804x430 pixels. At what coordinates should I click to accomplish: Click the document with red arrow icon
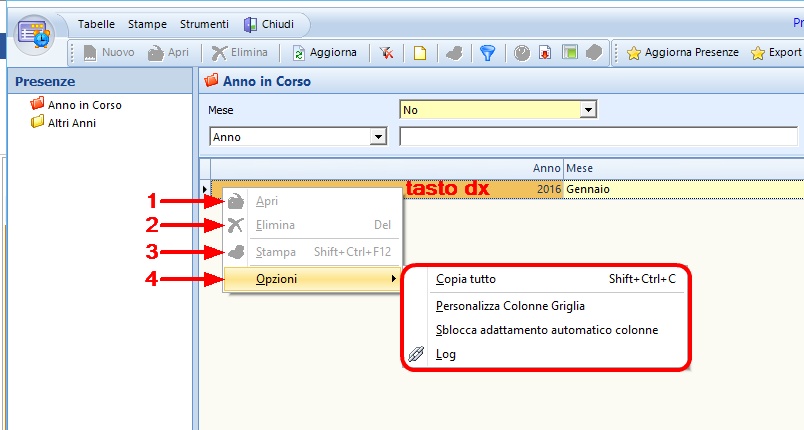pos(545,53)
